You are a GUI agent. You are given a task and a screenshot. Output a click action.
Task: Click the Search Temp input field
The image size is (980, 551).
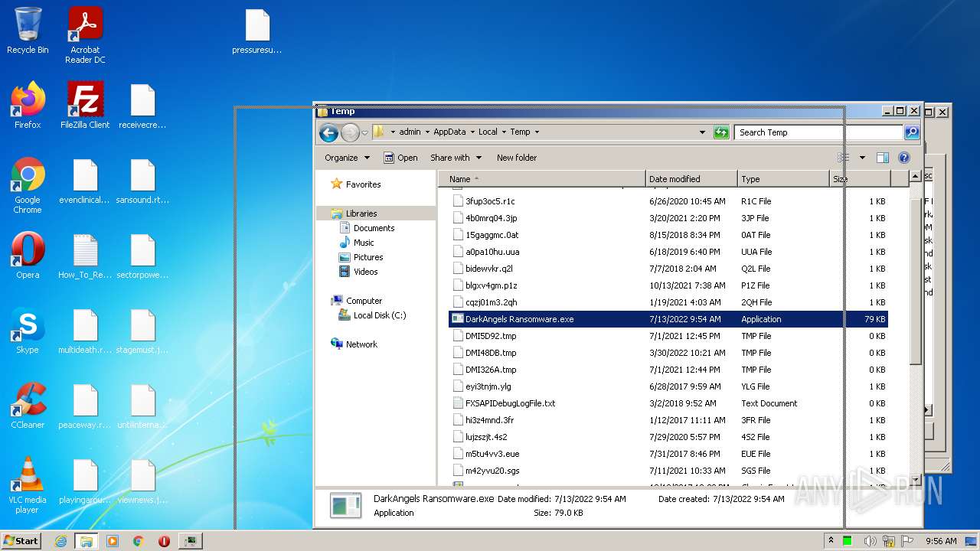click(818, 132)
